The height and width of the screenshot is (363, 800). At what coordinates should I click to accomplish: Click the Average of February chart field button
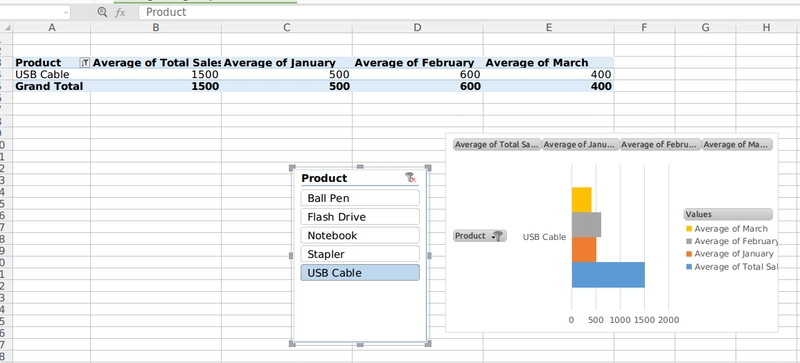tap(660, 144)
